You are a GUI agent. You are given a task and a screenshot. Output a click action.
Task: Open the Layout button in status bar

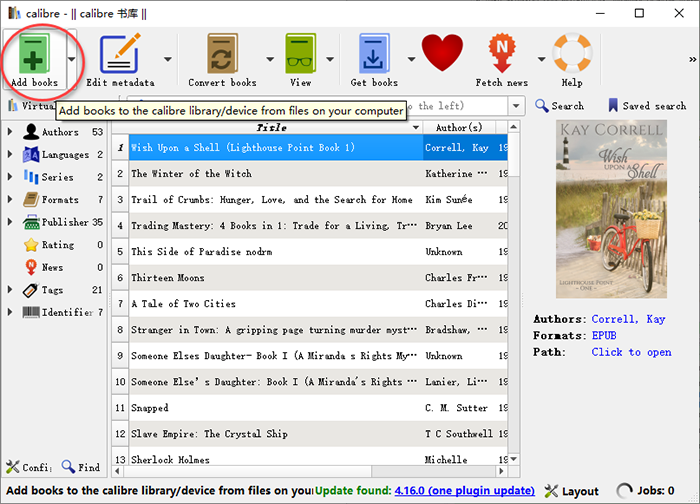(571, 491)
